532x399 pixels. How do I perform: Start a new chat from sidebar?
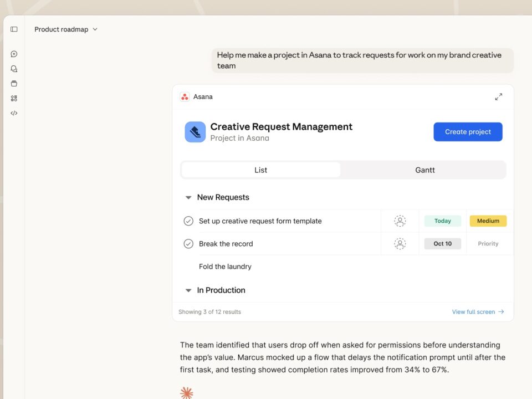14,54
